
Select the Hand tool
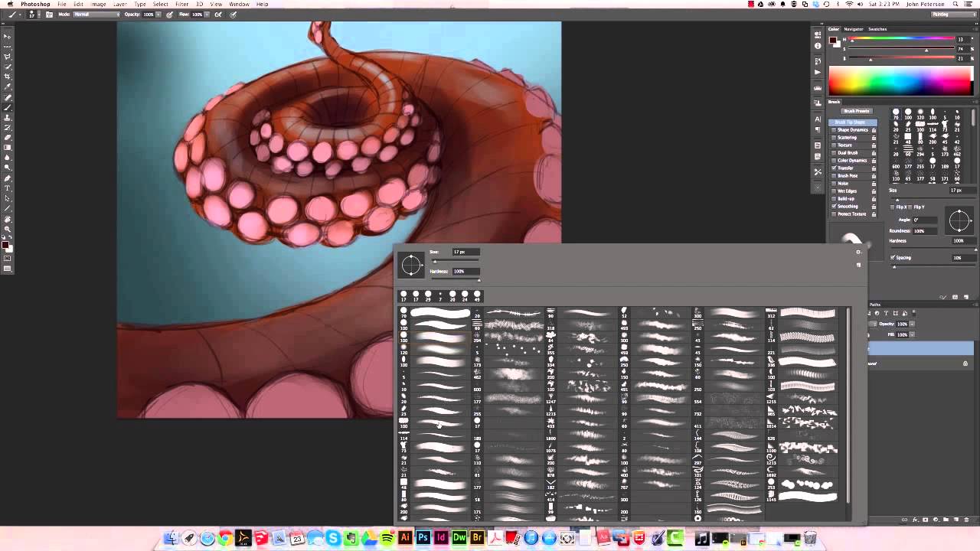pyautogui.click(x=8, y=219)
